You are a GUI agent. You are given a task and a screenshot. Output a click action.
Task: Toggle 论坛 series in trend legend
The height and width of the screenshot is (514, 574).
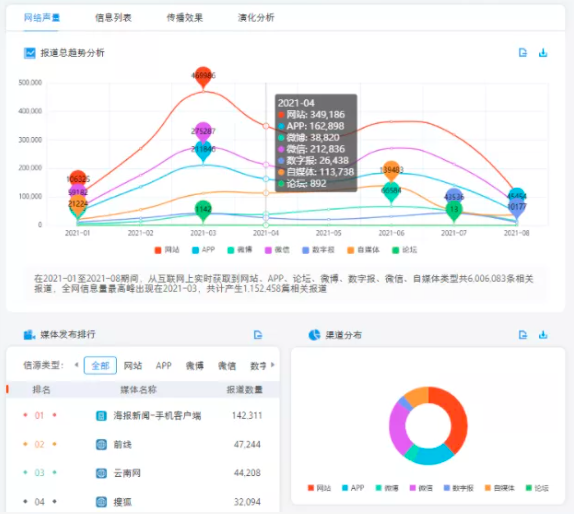coord(404,250)
